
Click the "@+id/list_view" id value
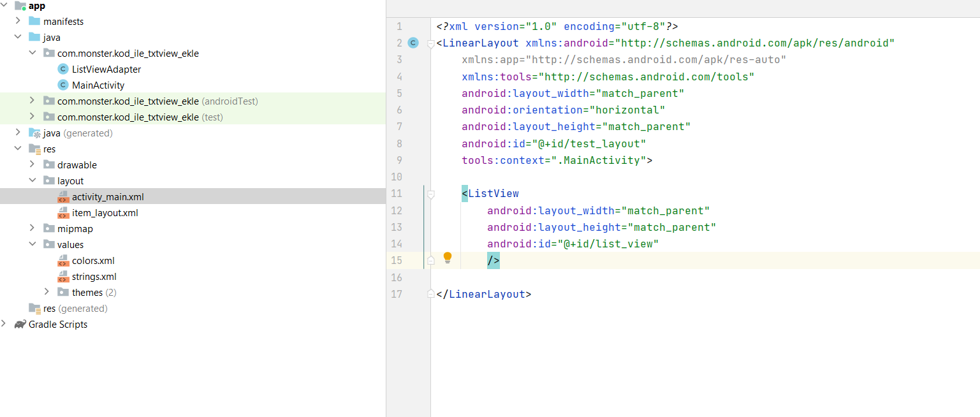click(608, 244)
